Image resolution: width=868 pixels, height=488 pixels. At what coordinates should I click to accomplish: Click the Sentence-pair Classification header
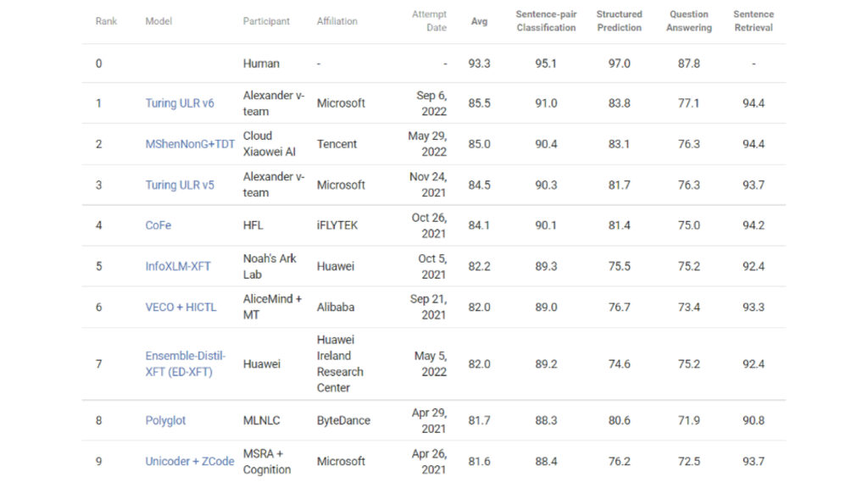[546, 21]
